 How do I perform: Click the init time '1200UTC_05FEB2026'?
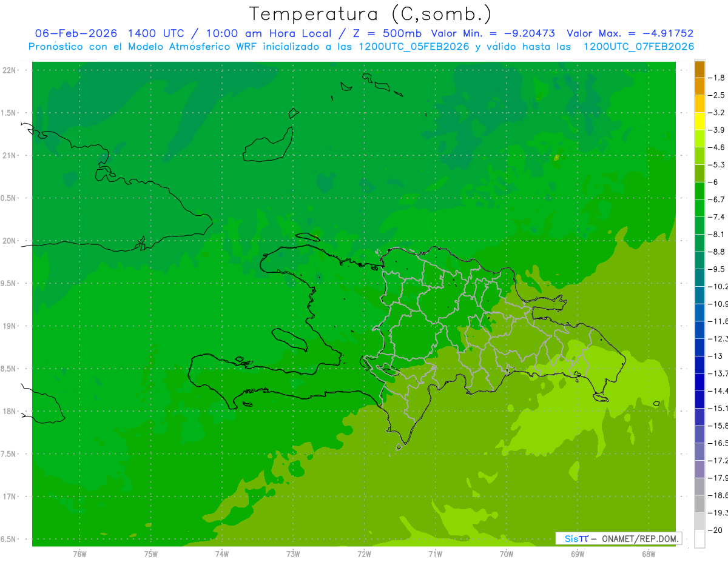click(414, 47)
